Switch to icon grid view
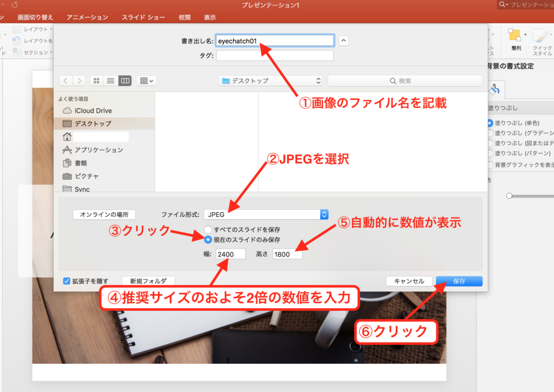This screenshot has height=392, width=554. coord(96,81)
